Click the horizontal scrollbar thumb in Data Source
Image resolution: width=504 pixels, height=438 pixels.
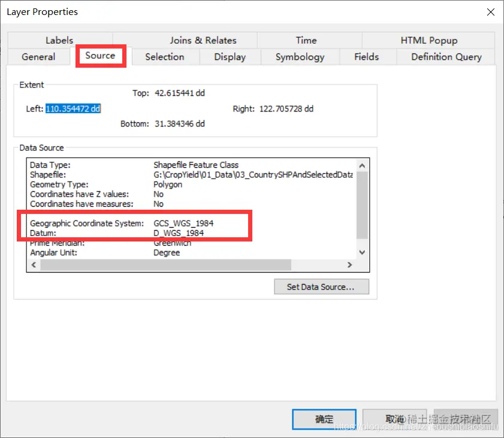click(165, 265)
